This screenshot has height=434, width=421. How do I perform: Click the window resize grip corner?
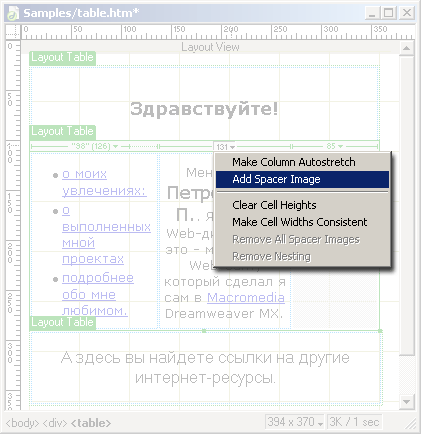pos(410,423)
